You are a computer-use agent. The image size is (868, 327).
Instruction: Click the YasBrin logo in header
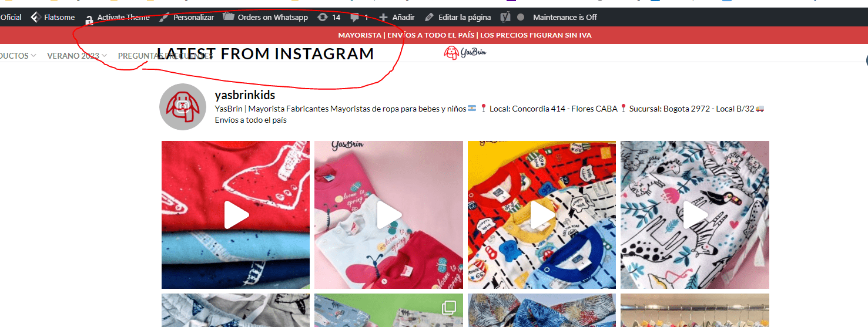(465, 53)
